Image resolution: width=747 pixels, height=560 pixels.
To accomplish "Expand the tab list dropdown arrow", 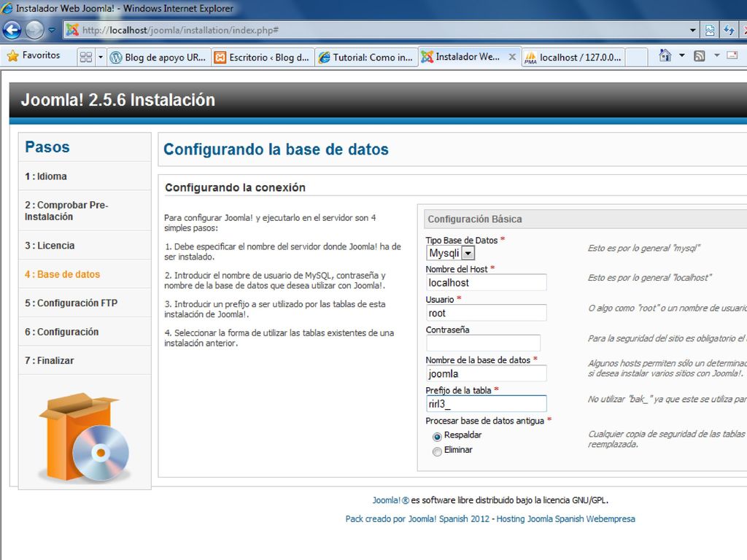I will click(x=101, y=57).
